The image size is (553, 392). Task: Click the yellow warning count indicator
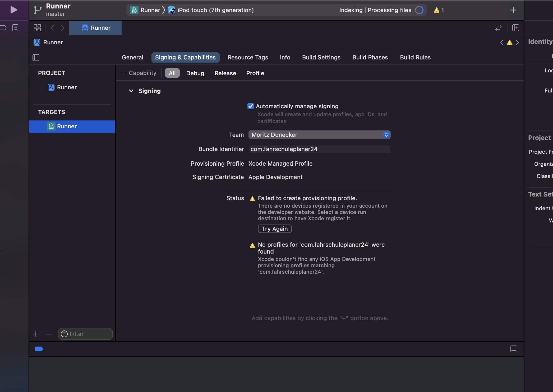(439, 10)
